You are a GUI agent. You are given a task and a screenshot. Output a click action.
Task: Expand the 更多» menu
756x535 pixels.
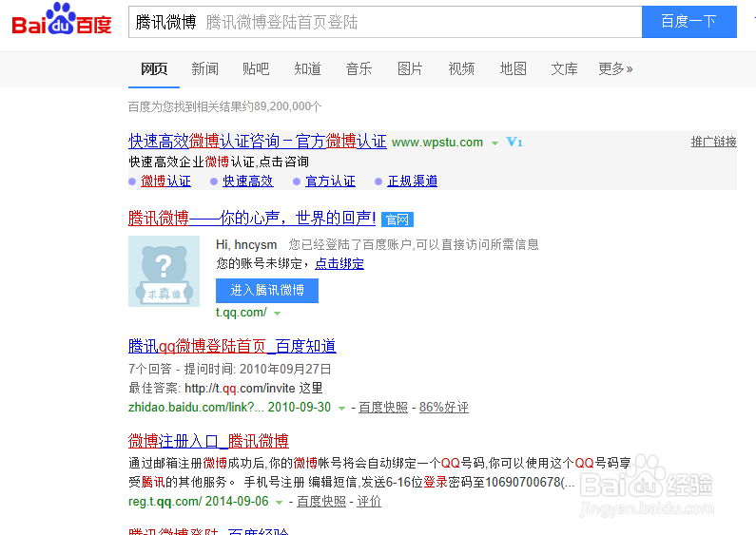click(615, 69)
